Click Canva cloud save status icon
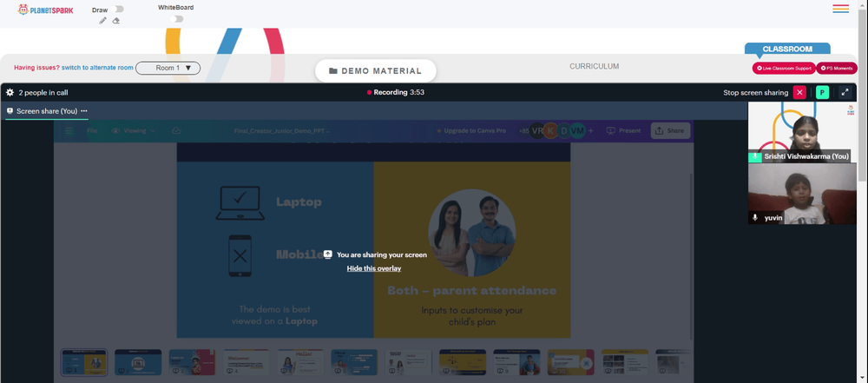 tap(176, 131)
